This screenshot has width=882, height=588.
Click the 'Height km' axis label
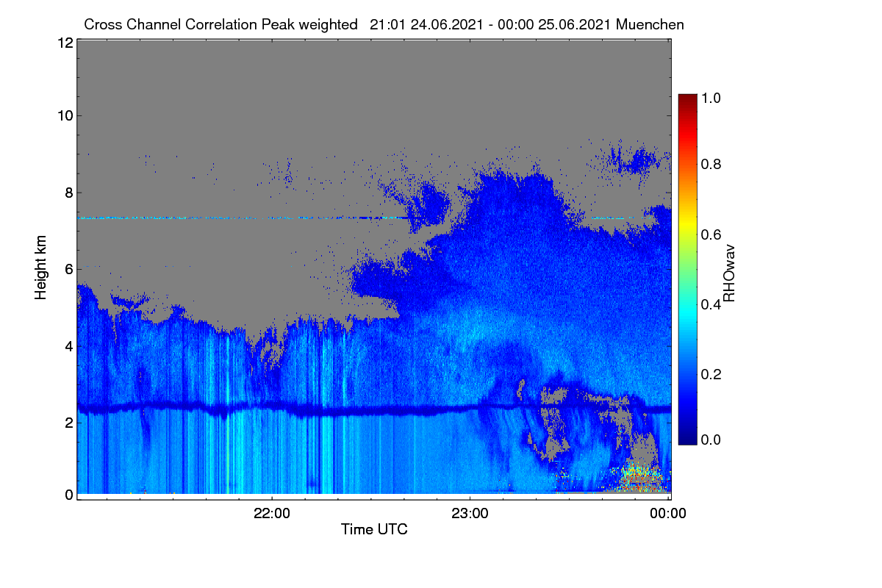41,268
